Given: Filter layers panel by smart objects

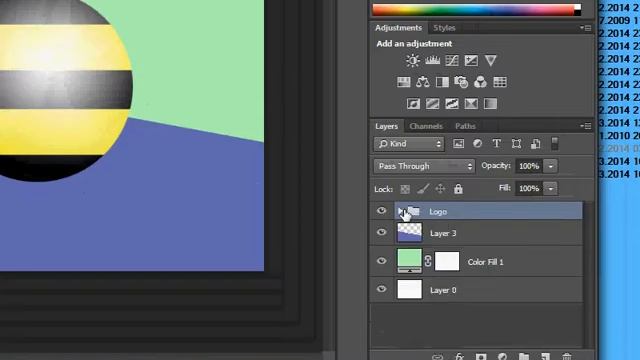Looking at the screenshot, I should 536,144.
